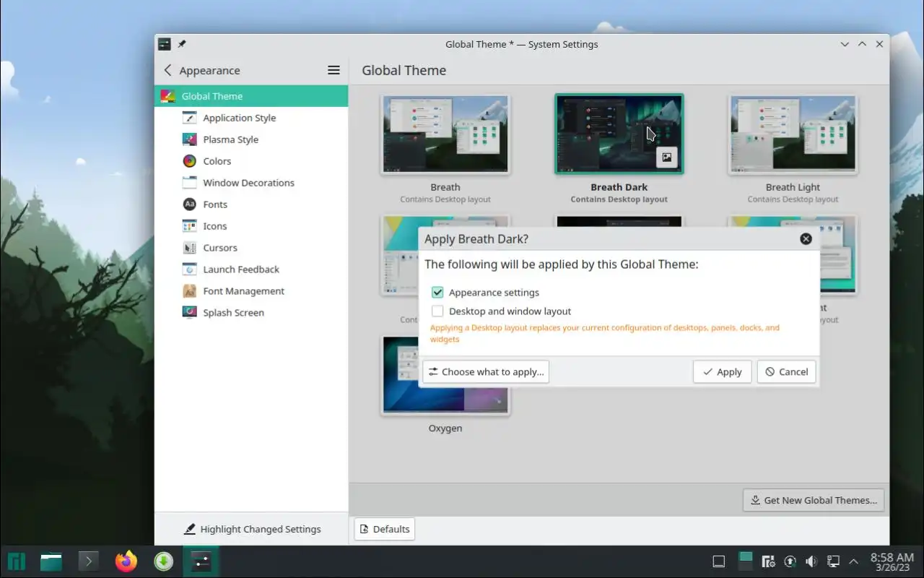Launch Firefox from the taskbar

tap(126, 561)
